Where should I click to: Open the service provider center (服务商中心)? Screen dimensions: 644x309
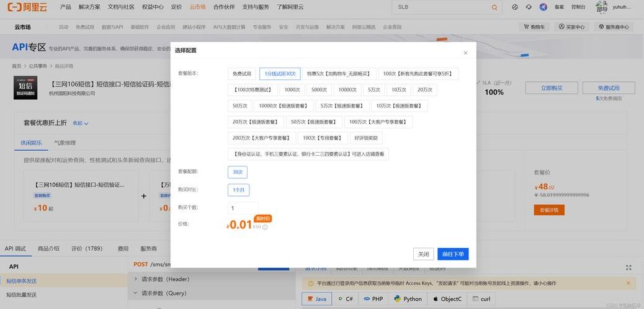click(x=614, y=27)
